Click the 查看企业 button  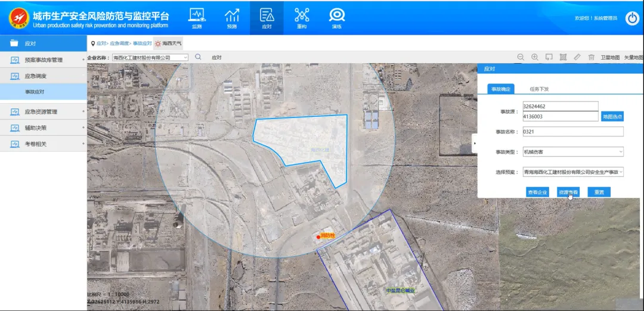pos(538,192)
